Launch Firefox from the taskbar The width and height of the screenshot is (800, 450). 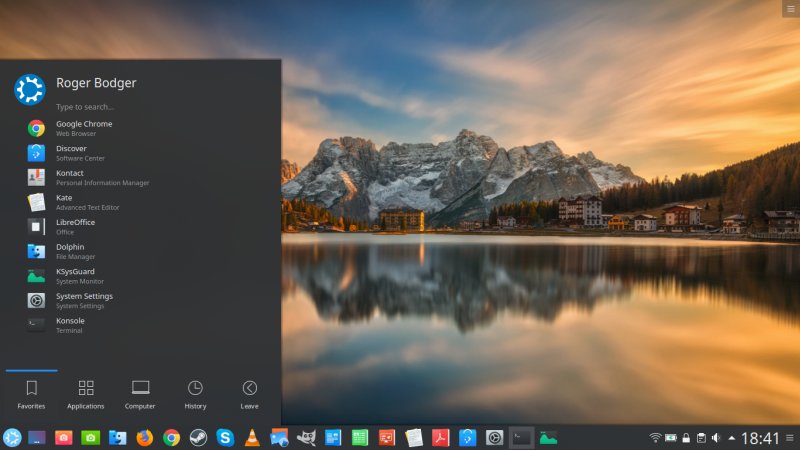coord(145,437)
